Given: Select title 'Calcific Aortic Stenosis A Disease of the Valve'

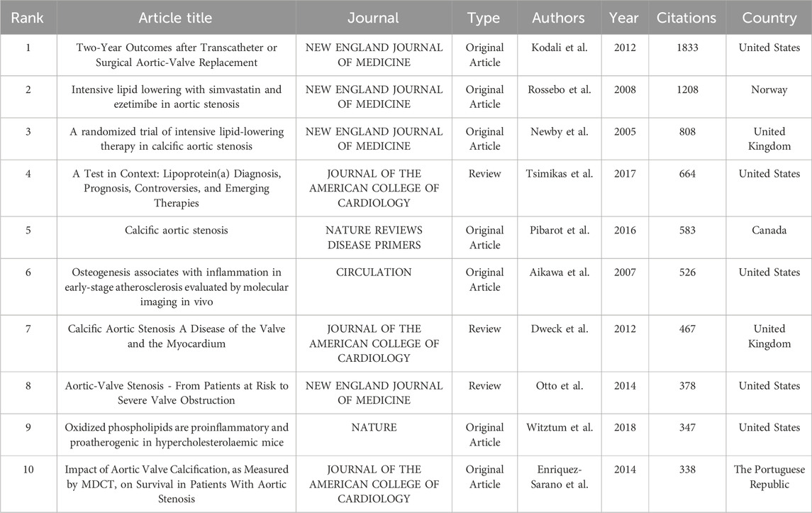Looking at the screenshot, I should pyautogui.click(x=177, y=336).
